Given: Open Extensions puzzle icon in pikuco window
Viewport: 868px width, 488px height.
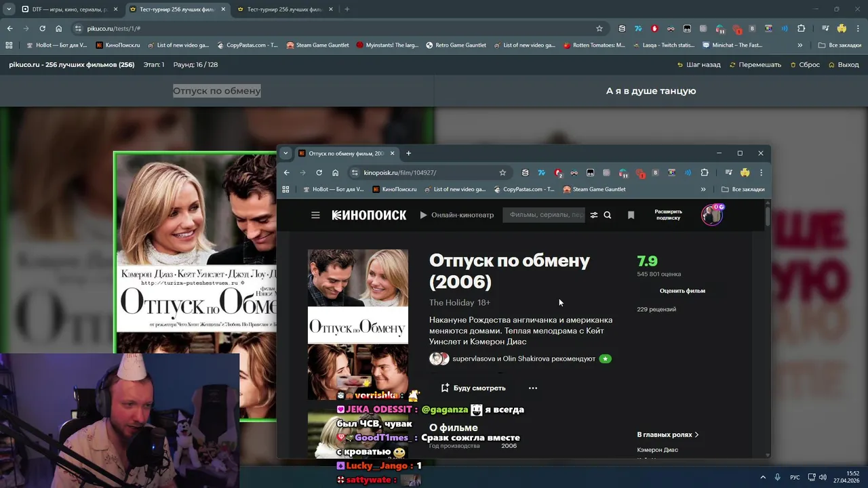Looking at the screenshot, I should [801, 28].
